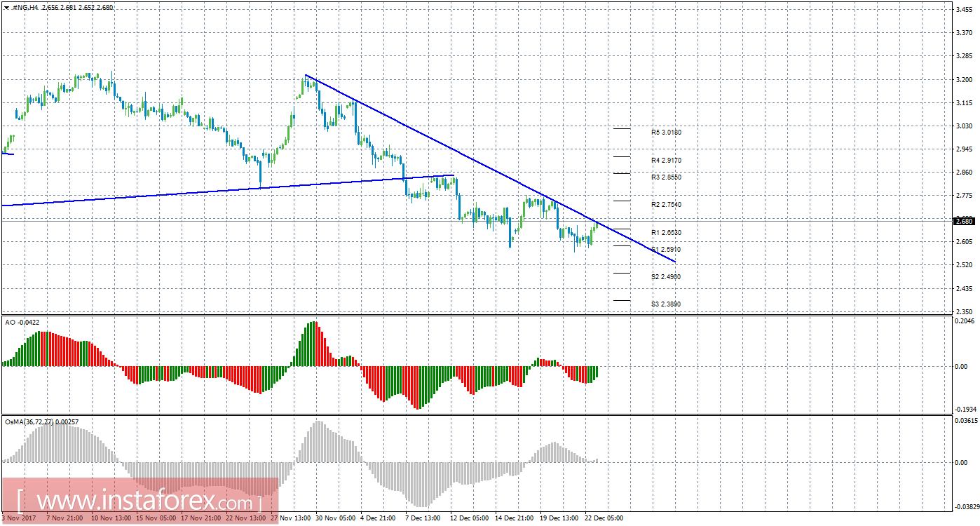
Task: Click the 3.115 price axis value
Action: (x=965, y=102)
